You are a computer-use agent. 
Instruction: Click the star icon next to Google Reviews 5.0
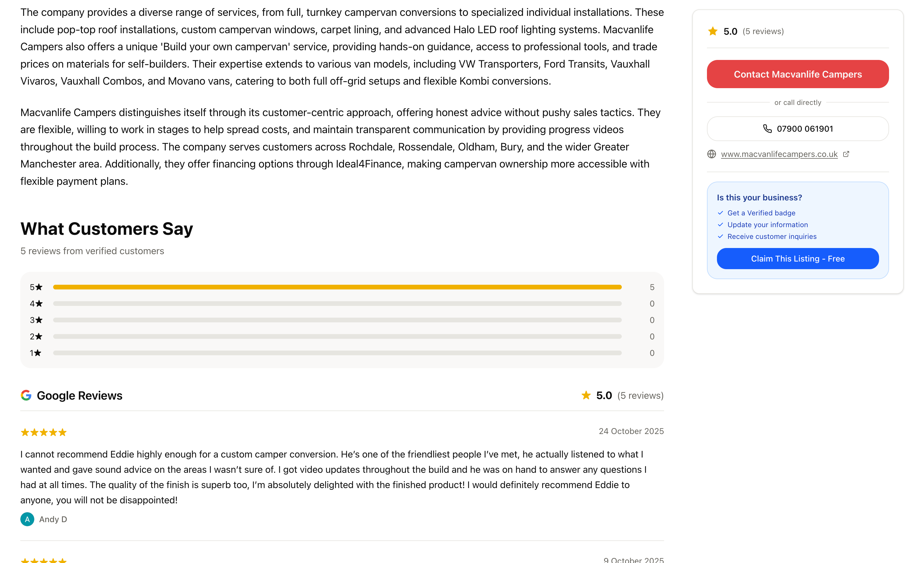(586, 395)
